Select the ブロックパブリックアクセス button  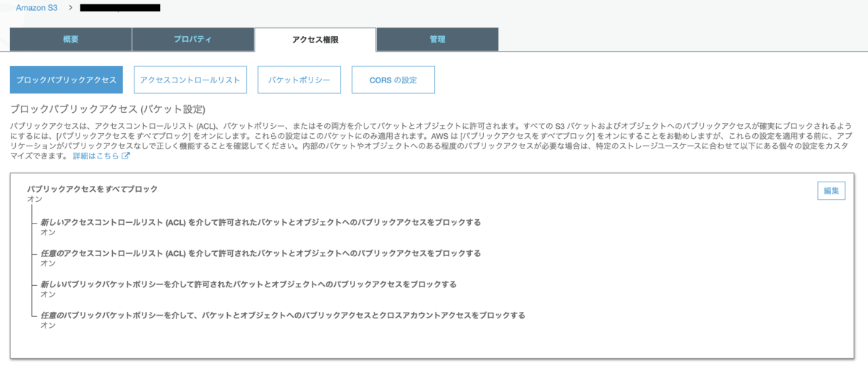(x=67, y=80)
